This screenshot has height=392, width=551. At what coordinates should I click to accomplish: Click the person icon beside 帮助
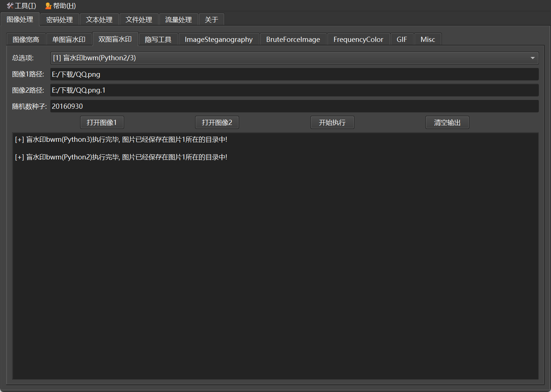click(48, 6)
